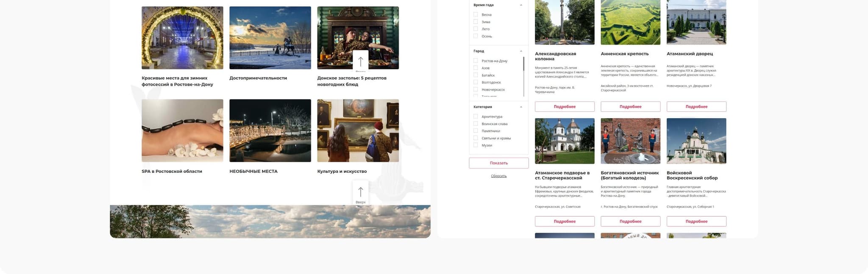Select the Святыни и храмы checkbox
868x274 pixels.
pos(476,138)
